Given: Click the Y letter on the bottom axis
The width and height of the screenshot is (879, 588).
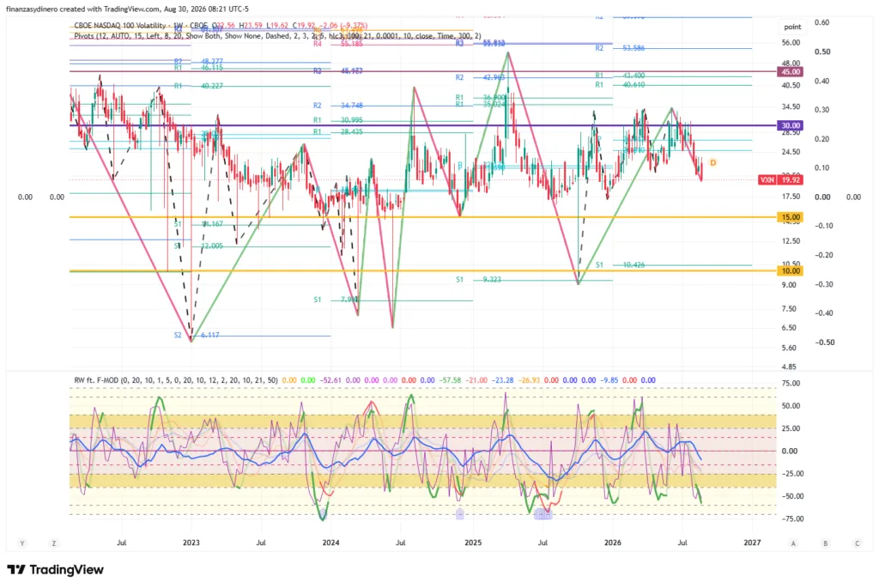Looking at the screenshot, I should [22, 543].
